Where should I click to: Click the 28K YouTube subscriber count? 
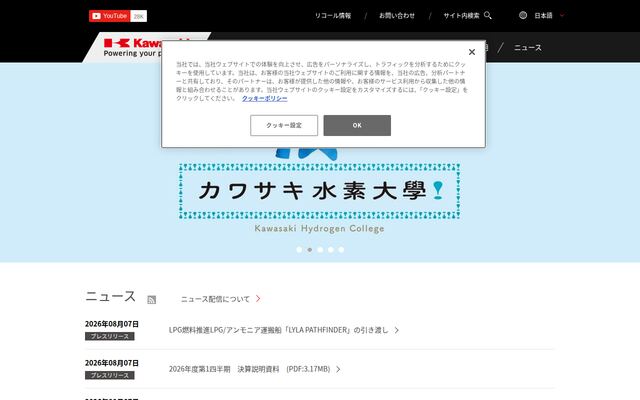[139, 16]
